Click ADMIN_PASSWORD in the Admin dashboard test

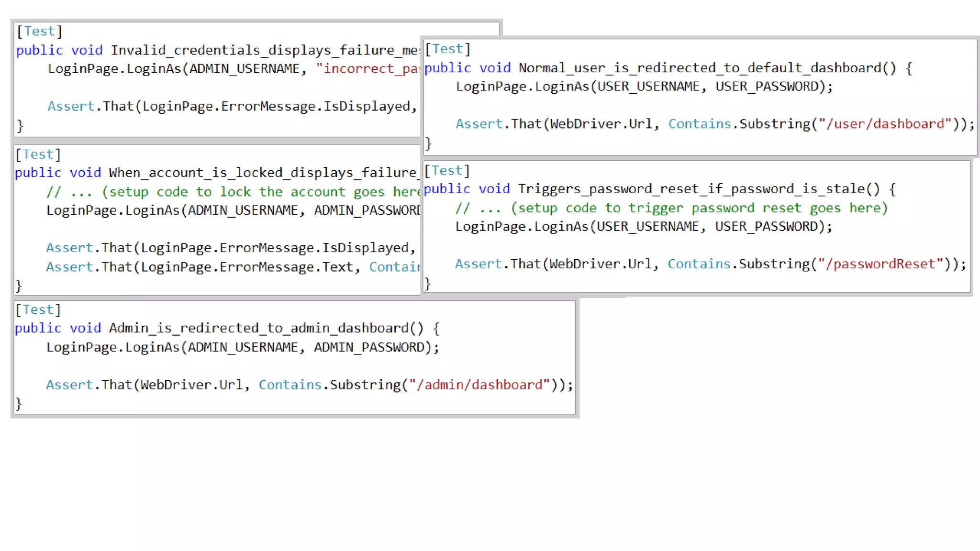pos(369,347)
